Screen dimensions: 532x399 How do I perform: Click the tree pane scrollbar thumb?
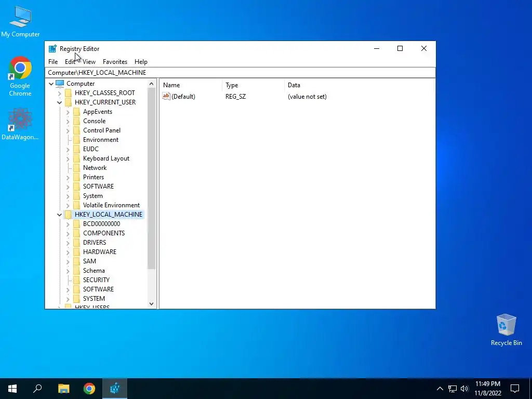tap(151, 179)
